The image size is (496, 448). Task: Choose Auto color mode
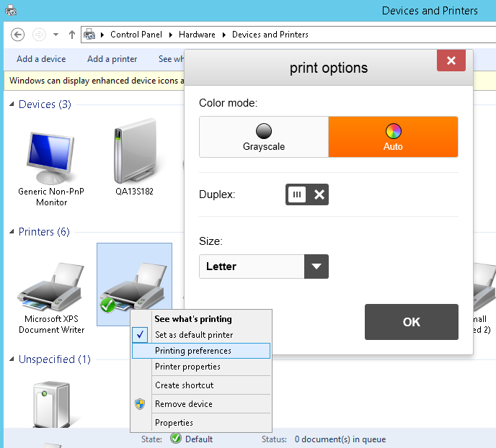click(393, 137)
